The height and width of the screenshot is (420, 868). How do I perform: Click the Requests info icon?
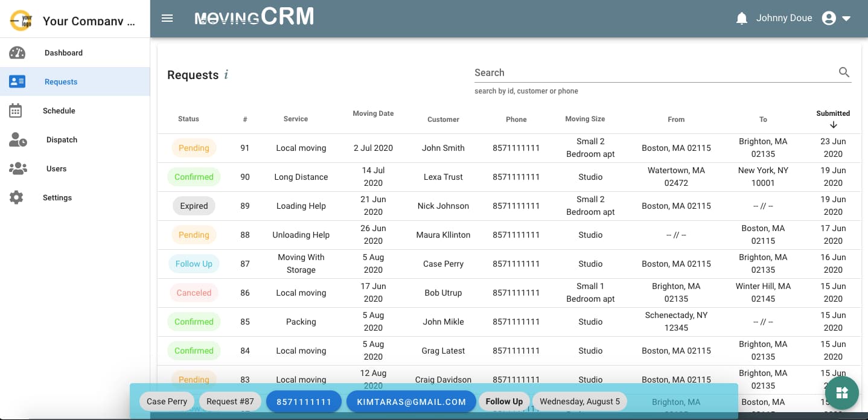pyautogui.click(x=226, y=75)
